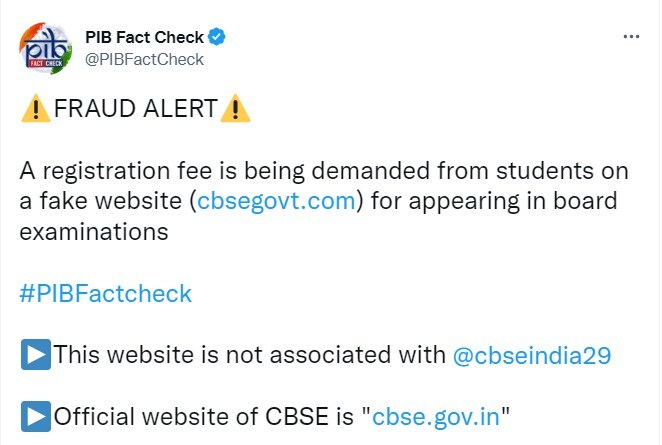This screenshot has width=662, height=445.
Task: Open the @PIBFactCheck handle link
Action: click(144, 59)
